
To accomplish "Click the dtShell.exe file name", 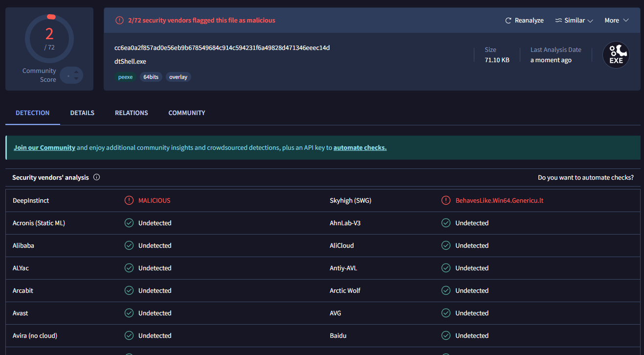I will point(130,62).
